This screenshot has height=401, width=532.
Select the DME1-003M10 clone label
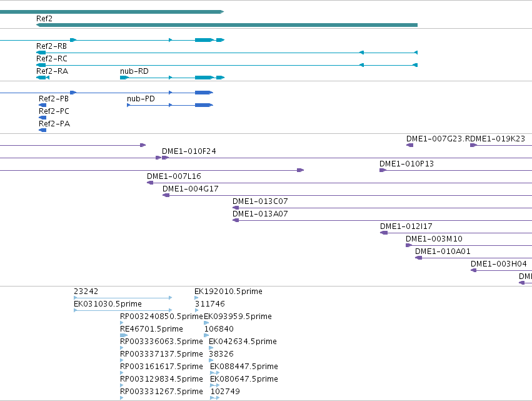pyautogui.click(x=434, y=240)
